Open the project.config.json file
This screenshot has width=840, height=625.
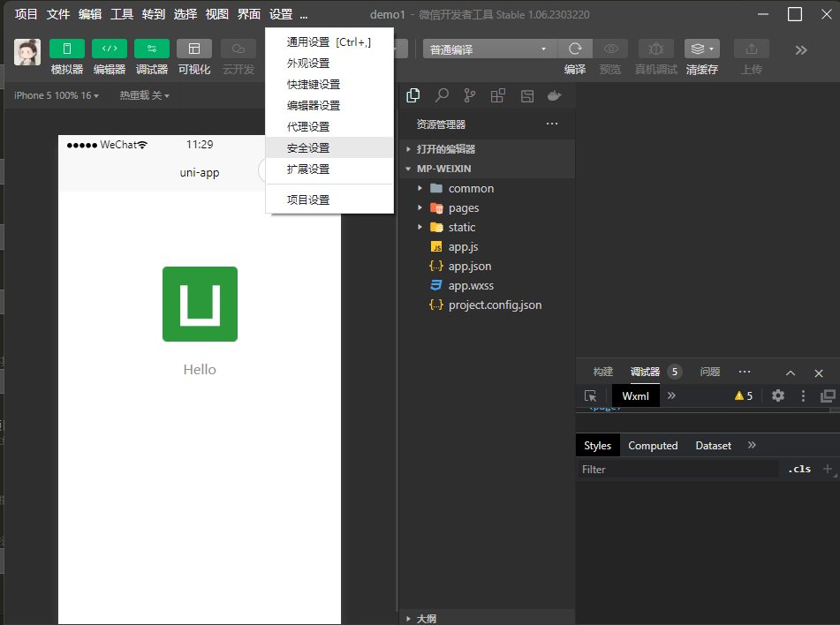(488, 305)
